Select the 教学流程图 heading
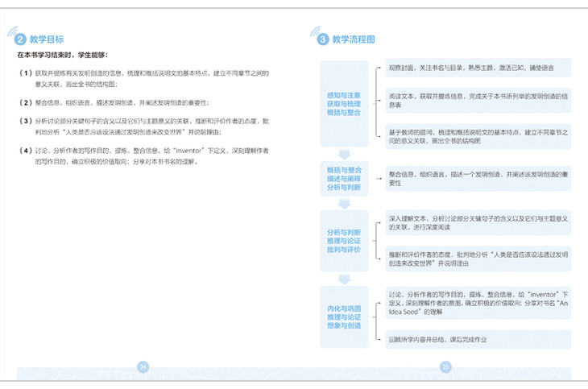588x389 pixels. click(x=353, y=39)
